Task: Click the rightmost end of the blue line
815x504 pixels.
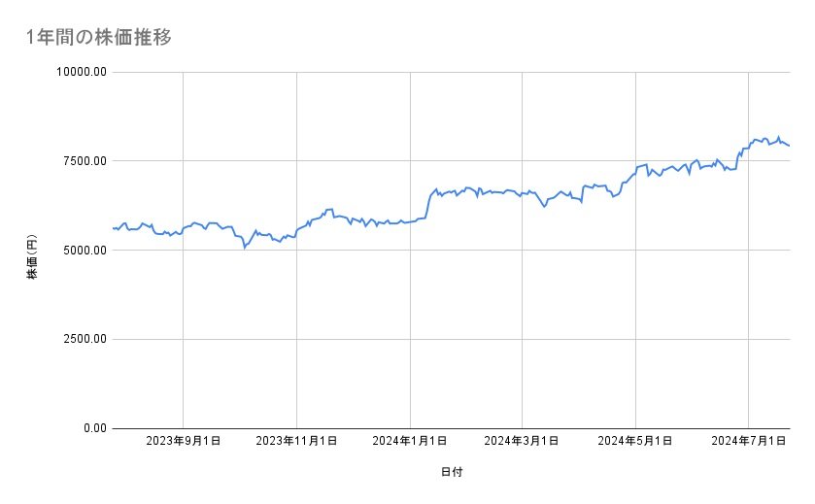Action: 789,146
